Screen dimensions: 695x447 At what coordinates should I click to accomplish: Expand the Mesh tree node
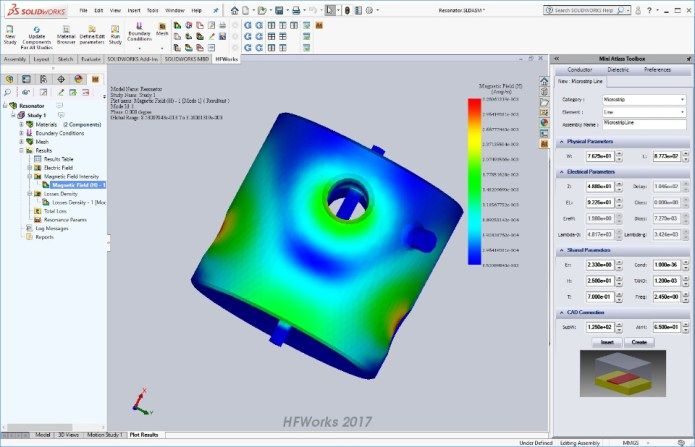point(21,142)
